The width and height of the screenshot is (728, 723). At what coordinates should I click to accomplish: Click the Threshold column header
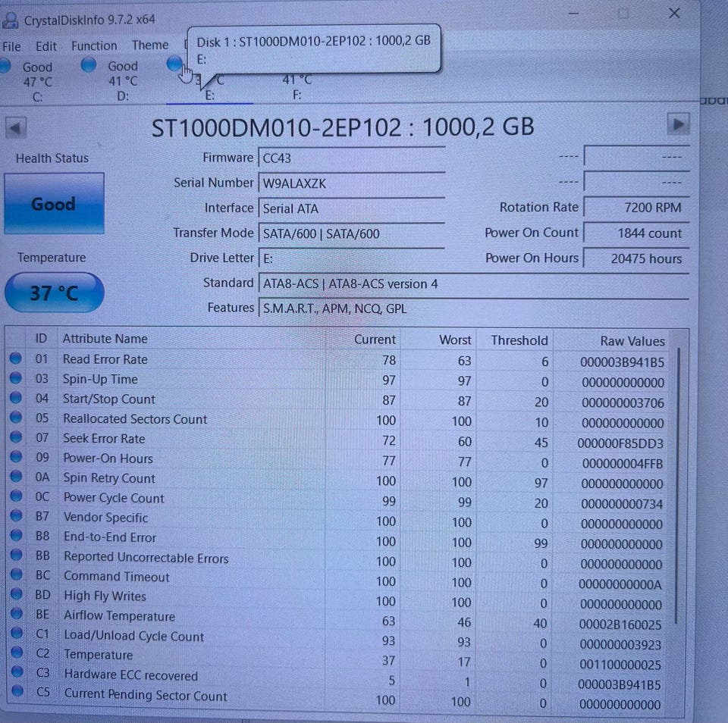coord(519,340)
